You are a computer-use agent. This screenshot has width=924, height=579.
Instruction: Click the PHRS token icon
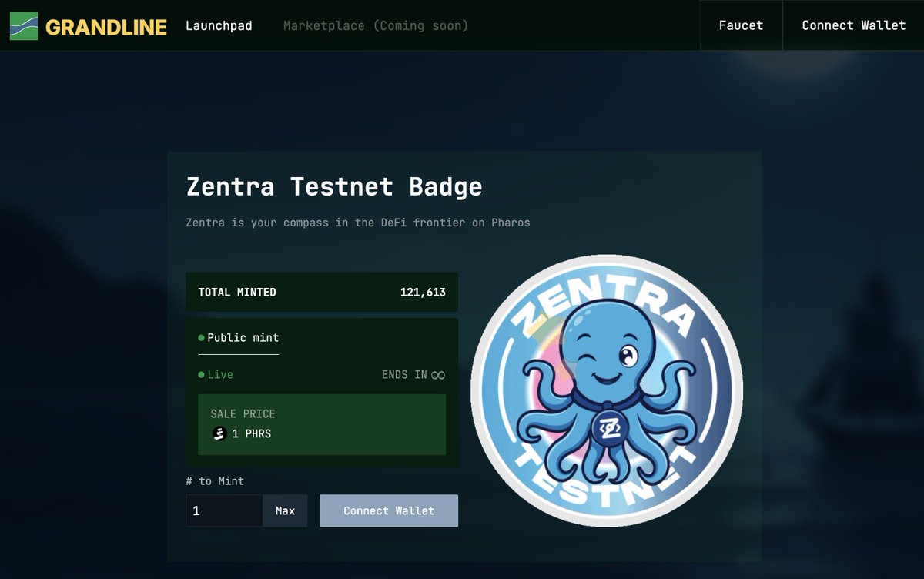(x=219, y=434)
